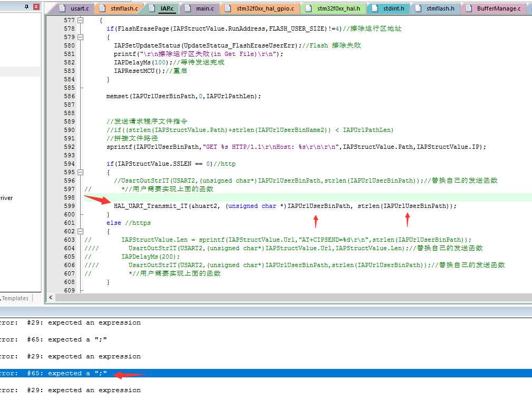Image resolution: width=532 pixels, height=399 pixels.
Task: Click the stm32f0xx_hal.h tab file icon
Action: pyautogui.click(x=308, y=8)
